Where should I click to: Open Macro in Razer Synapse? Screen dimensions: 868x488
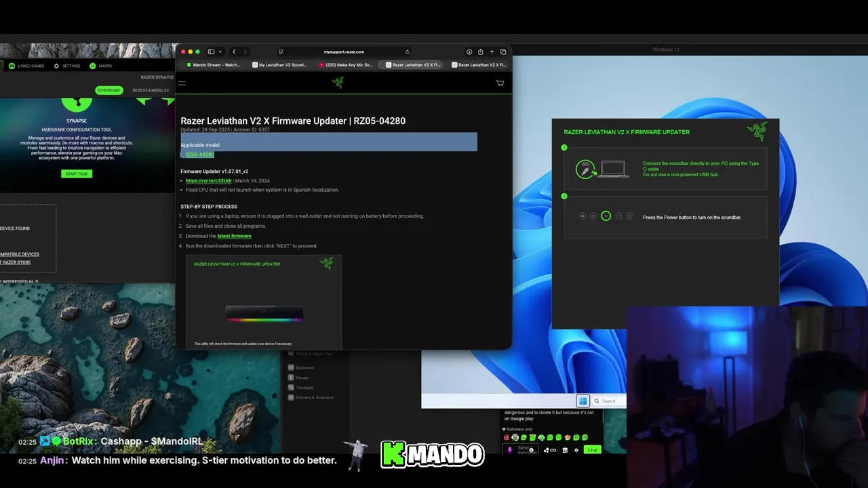coord(101,66)
